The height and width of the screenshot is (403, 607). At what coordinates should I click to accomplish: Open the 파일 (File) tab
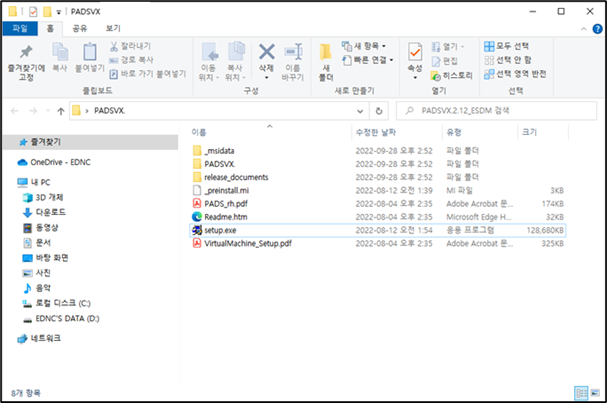(20, 28)
